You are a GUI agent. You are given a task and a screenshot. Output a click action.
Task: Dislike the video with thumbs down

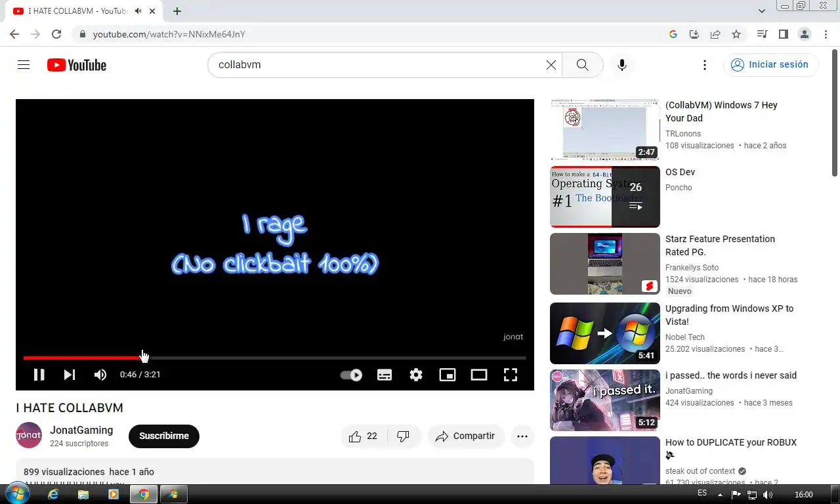point(404,436)
